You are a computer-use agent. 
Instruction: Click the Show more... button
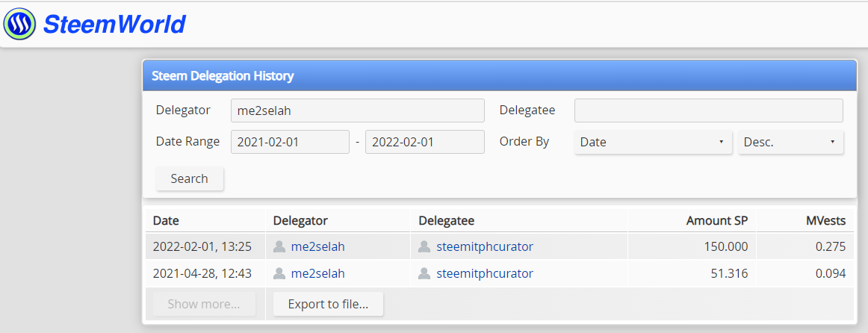tap(204, 304)
